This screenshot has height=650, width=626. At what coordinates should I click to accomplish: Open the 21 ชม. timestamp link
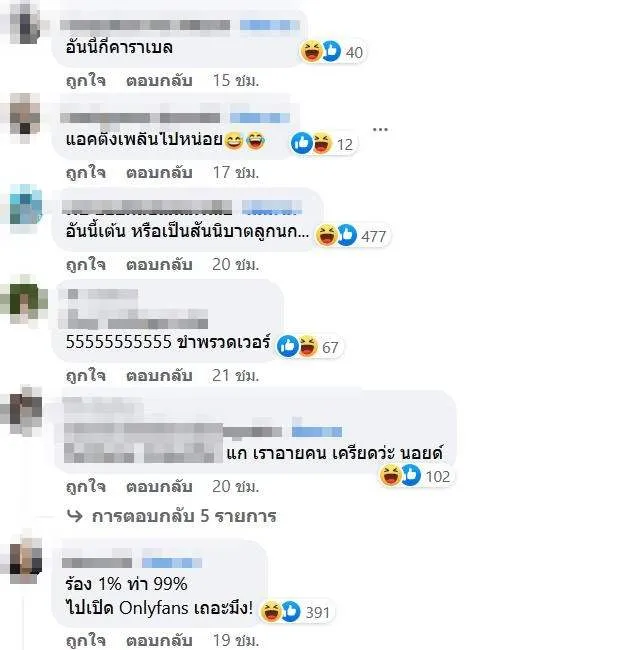tap(235, 376)
